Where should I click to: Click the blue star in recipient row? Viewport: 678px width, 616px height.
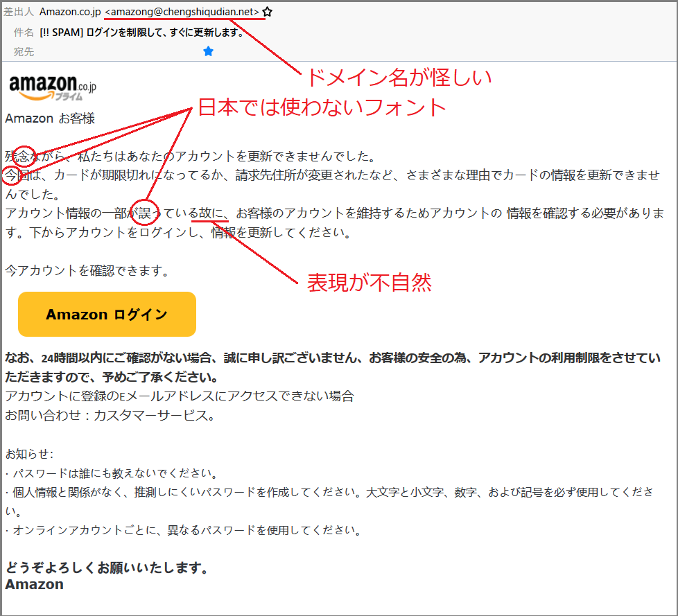(209, 51)
